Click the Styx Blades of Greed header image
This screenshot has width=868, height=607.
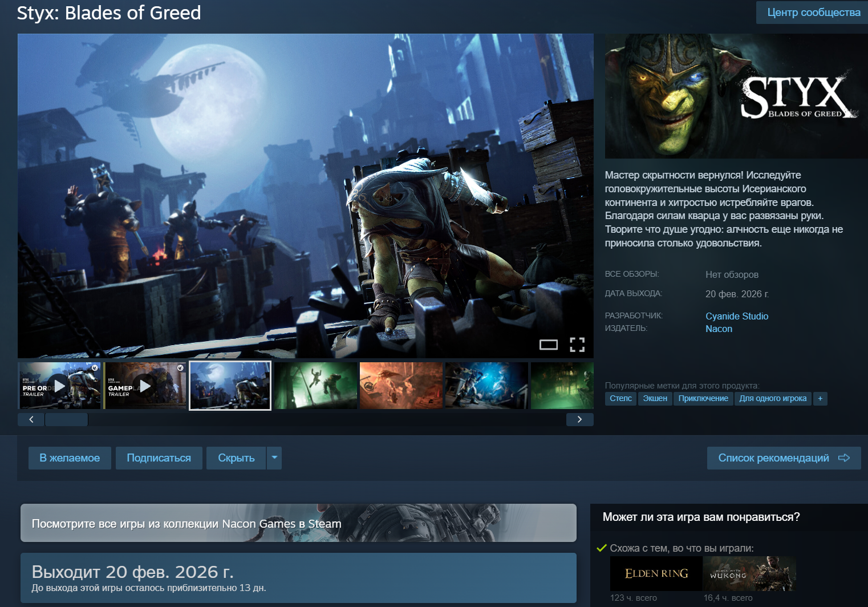[x=736, y=96]
